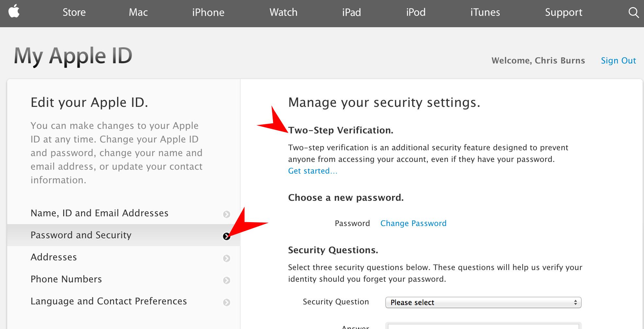Expand the Phone Numbers section
This screenshot has width=644, height=329.
point(66,279)
